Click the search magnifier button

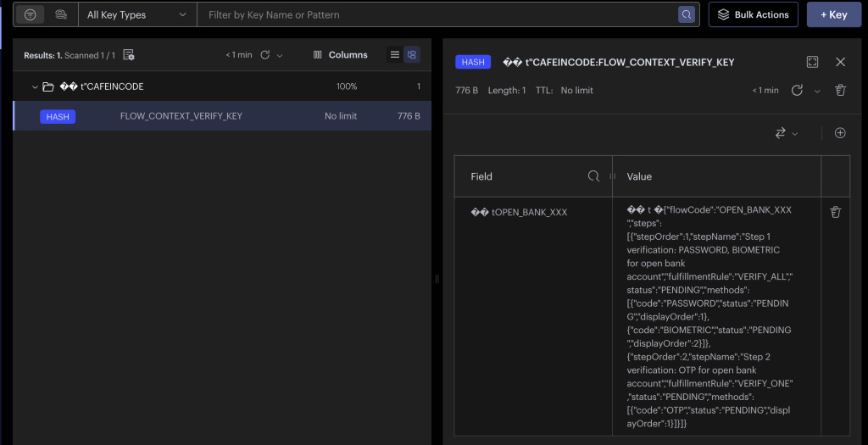coord(687,15)
